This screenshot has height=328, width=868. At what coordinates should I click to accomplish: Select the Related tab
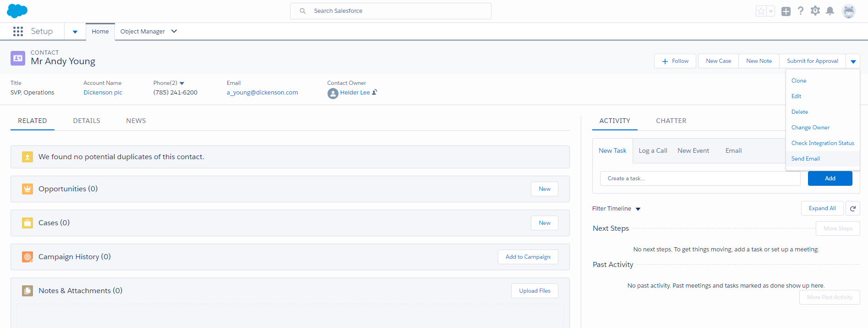click(33, 121)
